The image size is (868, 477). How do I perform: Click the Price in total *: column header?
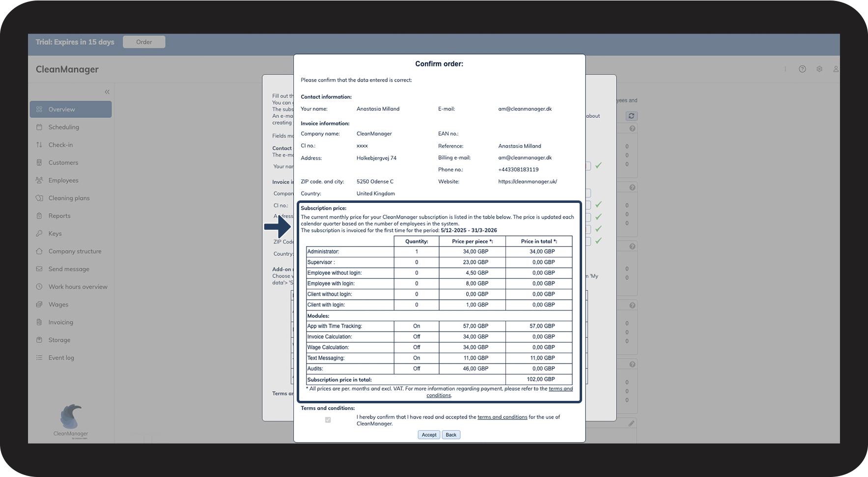coord(539,241)
